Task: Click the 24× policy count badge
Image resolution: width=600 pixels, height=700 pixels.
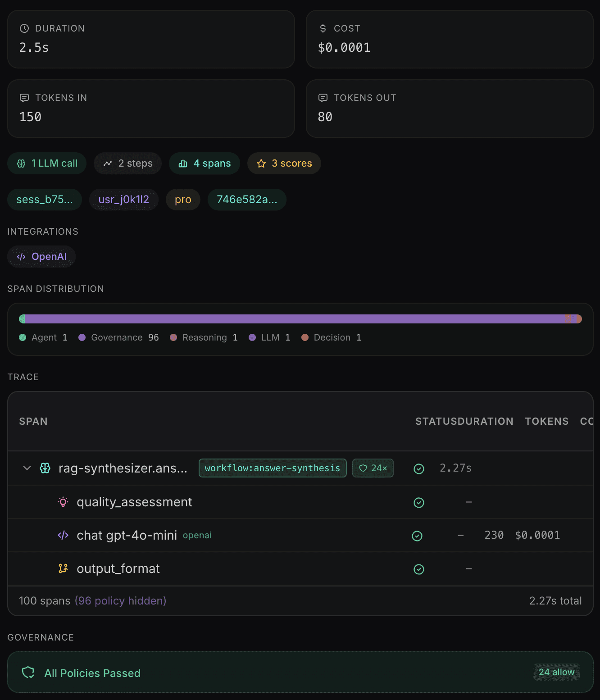Action: (x=373, y=468)
